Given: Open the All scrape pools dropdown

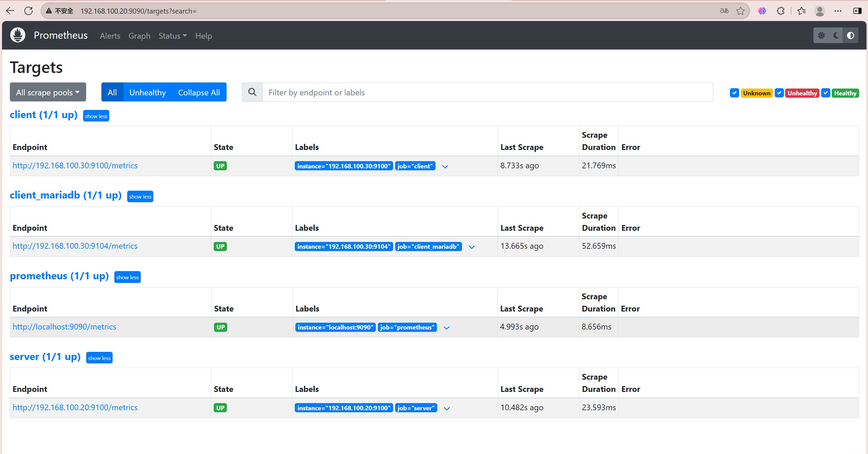Looking at the screenshot, I should (48, 92).
